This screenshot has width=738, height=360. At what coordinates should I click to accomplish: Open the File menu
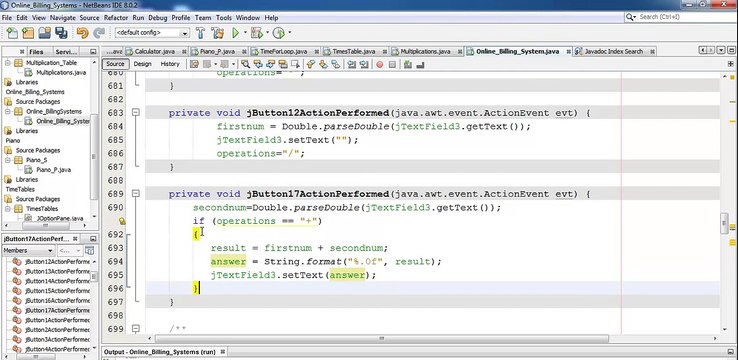coord(7,17)
